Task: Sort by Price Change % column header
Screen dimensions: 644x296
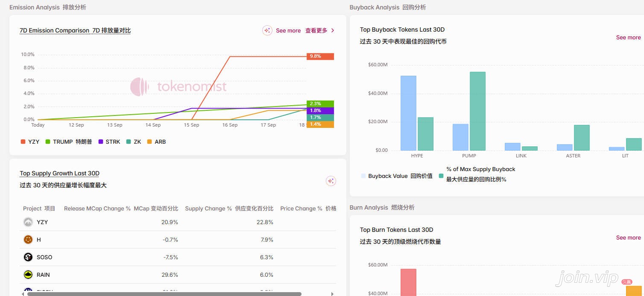Action: coord(308,209)
